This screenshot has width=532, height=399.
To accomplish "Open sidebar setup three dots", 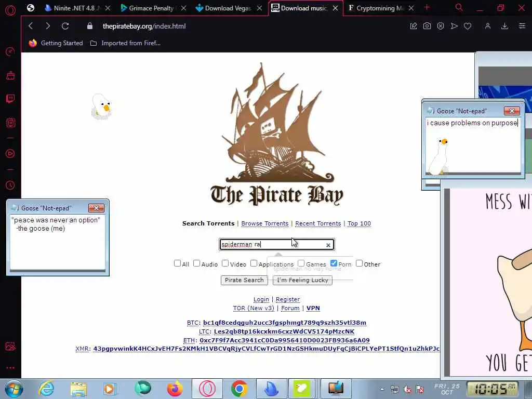I will [10, 367].
